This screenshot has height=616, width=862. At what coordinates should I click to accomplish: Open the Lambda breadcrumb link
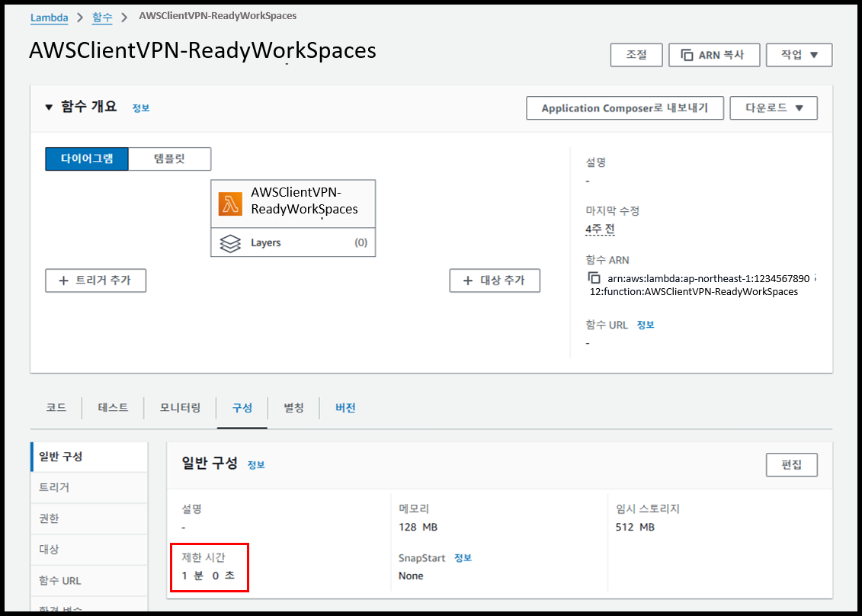pyautogui.click(x=50, y=17)
